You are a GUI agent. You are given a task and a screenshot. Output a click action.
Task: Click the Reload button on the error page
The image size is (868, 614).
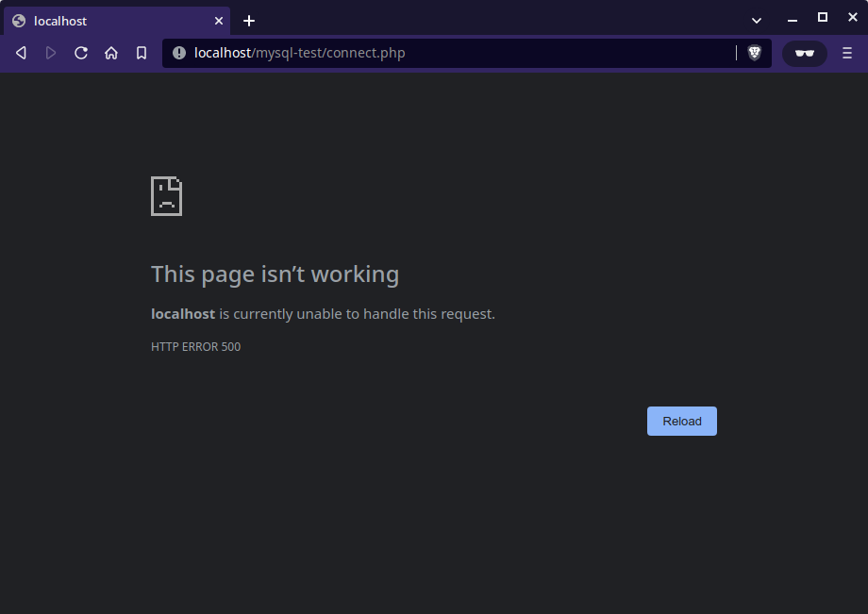tap(681, 421)
